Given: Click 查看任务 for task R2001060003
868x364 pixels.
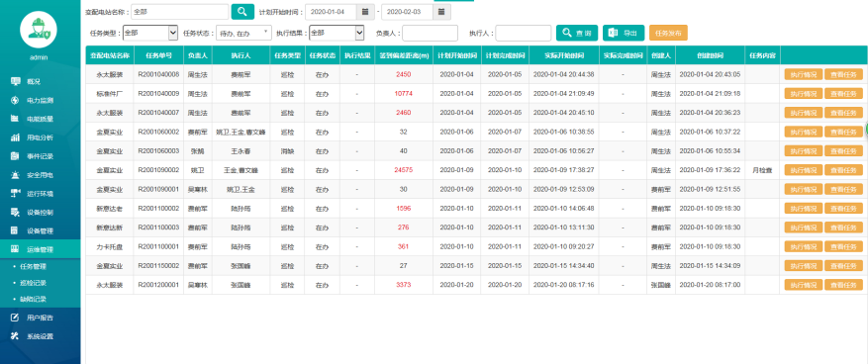Looking at the screenshot, I should tap(843, 150).
